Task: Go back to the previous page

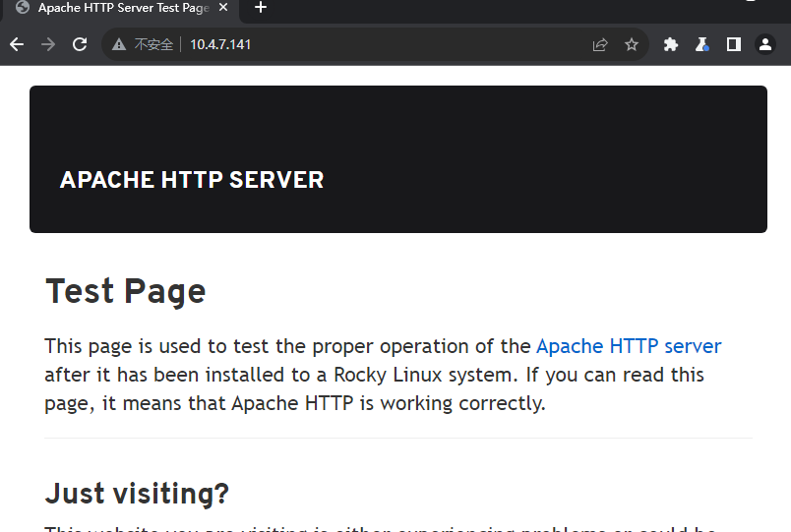Action: 17,44
